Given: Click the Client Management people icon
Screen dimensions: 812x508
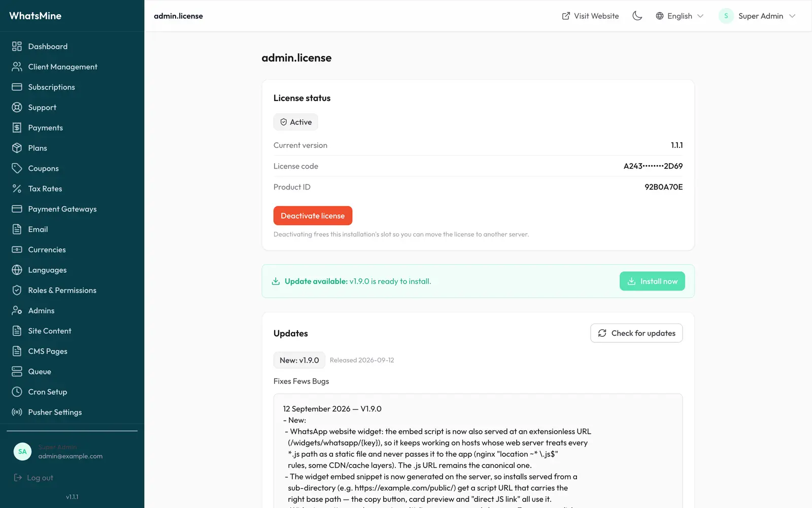Looking at the screenshot, I should [17, 67].
